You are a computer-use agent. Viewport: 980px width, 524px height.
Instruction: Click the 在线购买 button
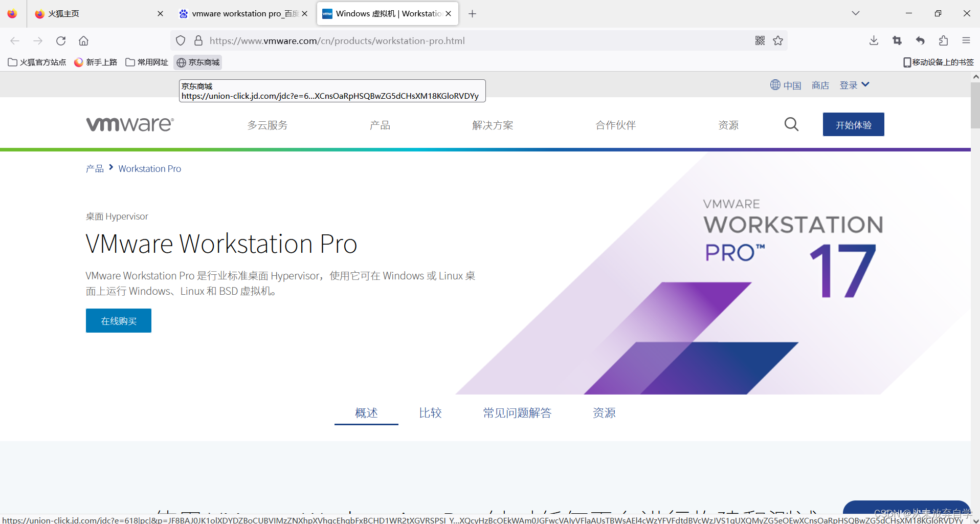click(119, 321)
